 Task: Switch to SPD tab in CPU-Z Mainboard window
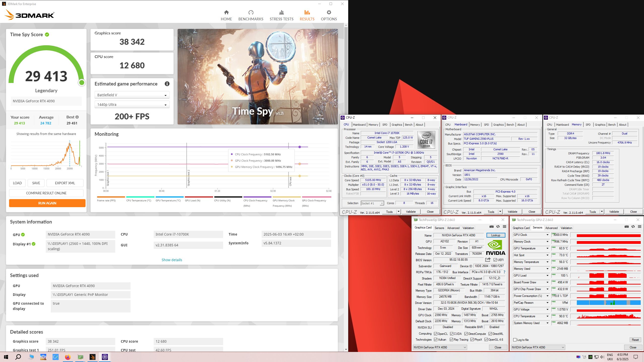(x=486, y=125)
